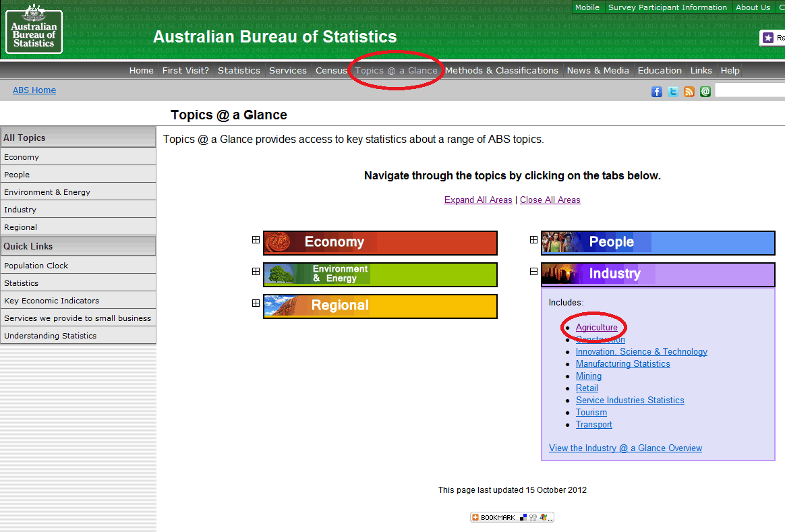Click the Bookmark share button

[x=512, y=517]
